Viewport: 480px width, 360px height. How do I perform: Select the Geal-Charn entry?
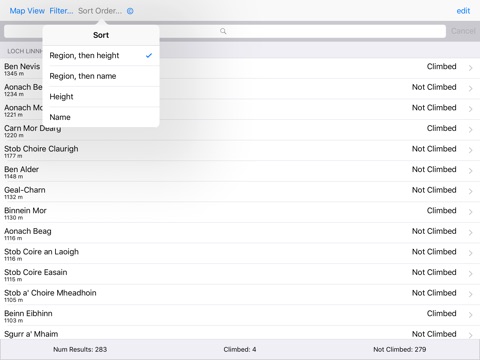[240, 192]
